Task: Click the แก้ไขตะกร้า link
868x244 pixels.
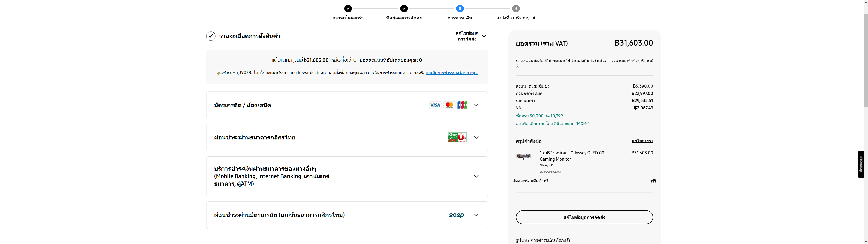Action: [642, 140]
